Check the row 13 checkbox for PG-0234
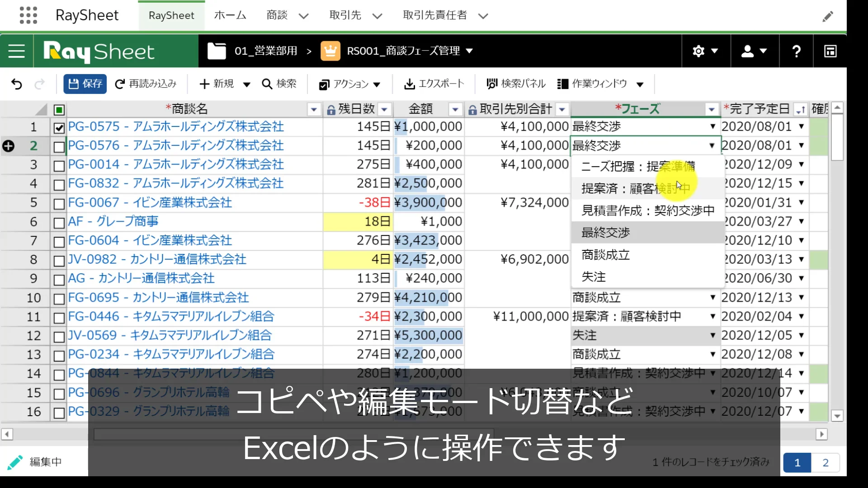 point(59,356)
